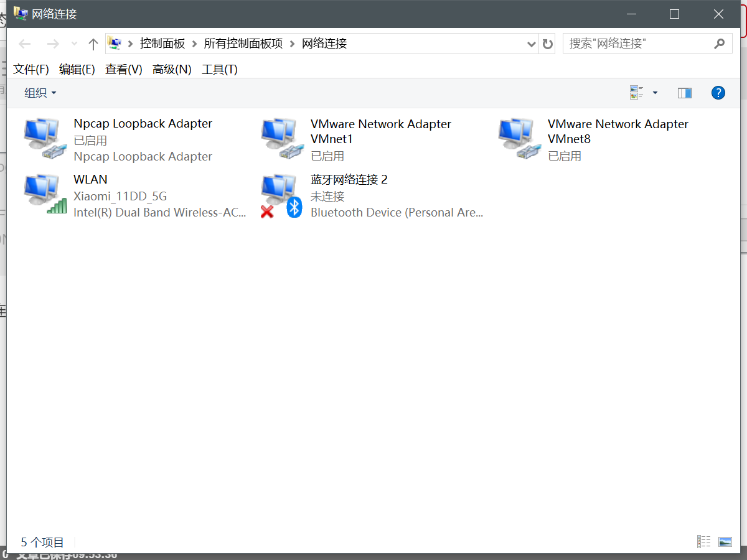
Task: Open the 查看 menu
Action: pos(123,69)
